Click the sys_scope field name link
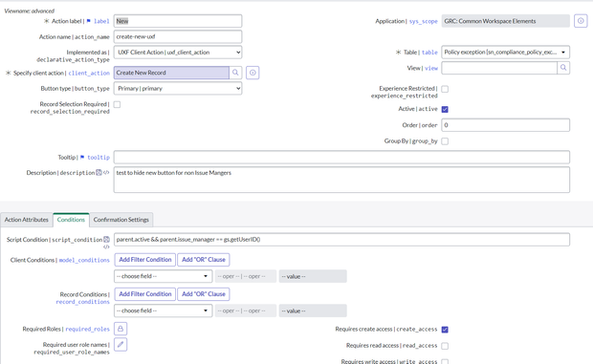This screenshot has width=593, height=364. click(423, 21)
